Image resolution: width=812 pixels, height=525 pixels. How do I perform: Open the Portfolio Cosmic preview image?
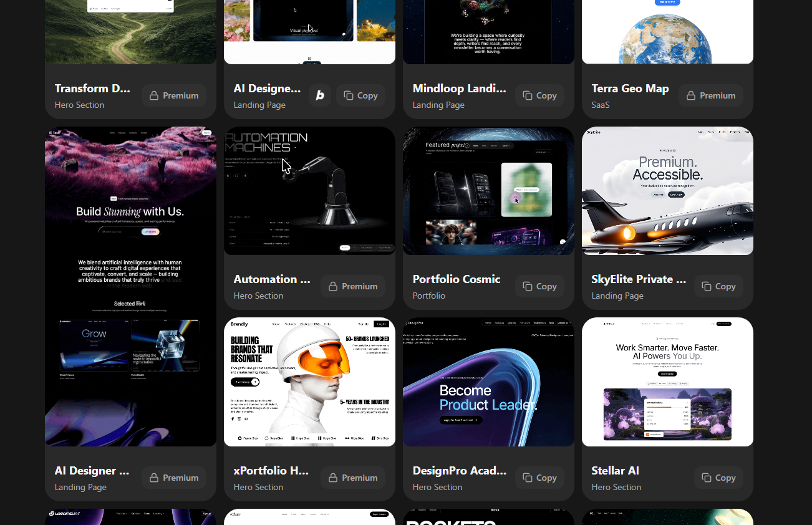click(488, 191)
